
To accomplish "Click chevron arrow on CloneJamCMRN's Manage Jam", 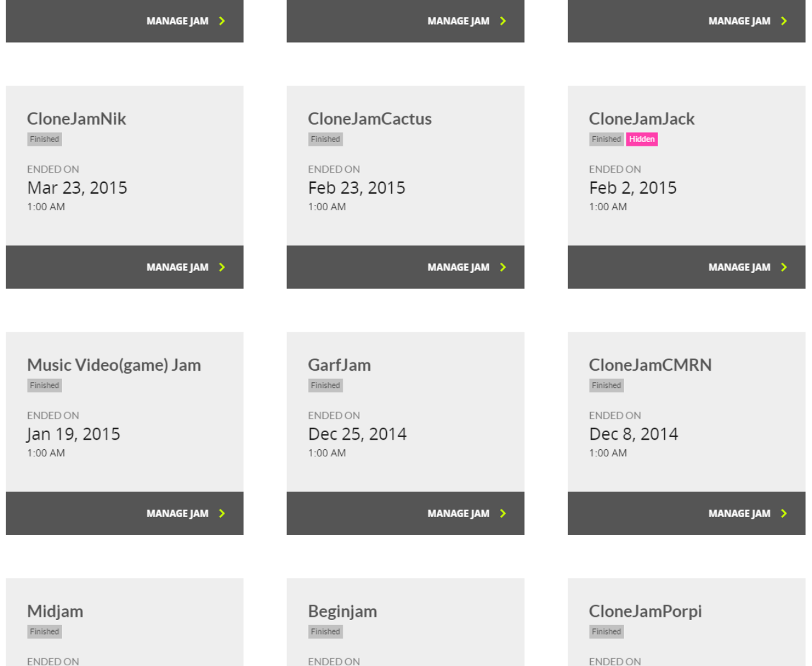I will click(x=784, y=513).
